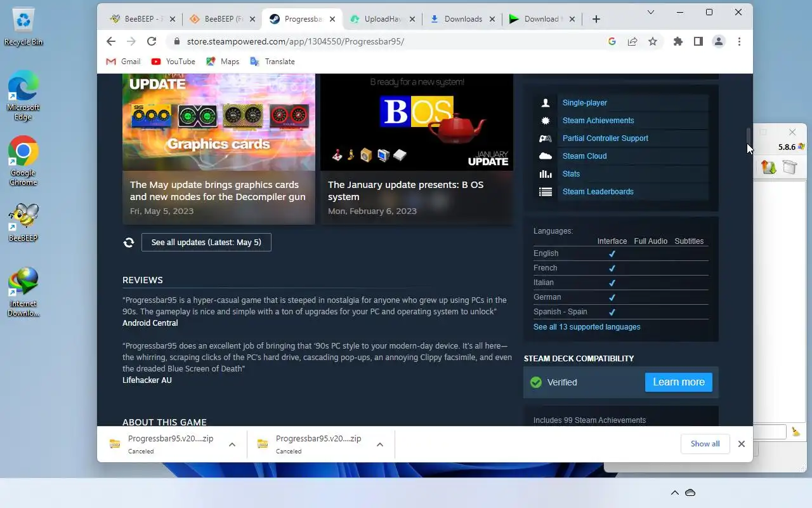
Task: Open Recycle Bin desktop icon
Action: click(23, 27)
